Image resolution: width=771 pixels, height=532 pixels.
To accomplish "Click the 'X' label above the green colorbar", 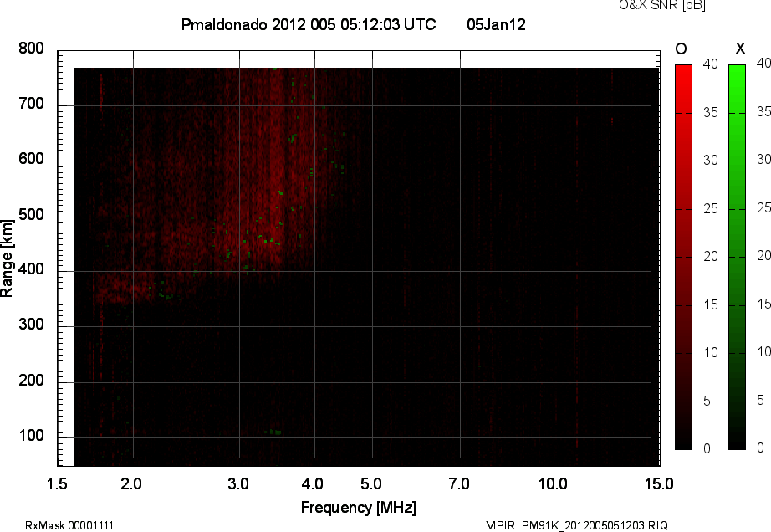I will click(x=740, y=49).
